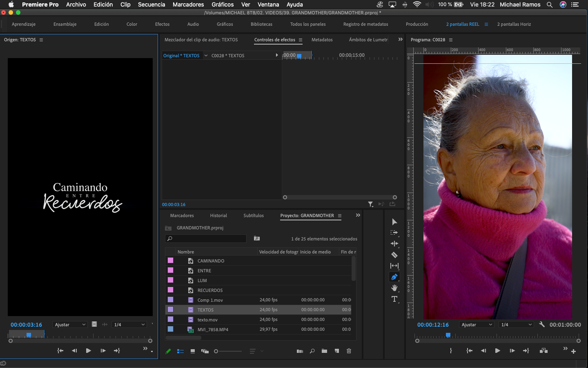The image size is (588, 368).
Task: Select the Type tool
Action: pyautogui.click(x=394, y=299)
